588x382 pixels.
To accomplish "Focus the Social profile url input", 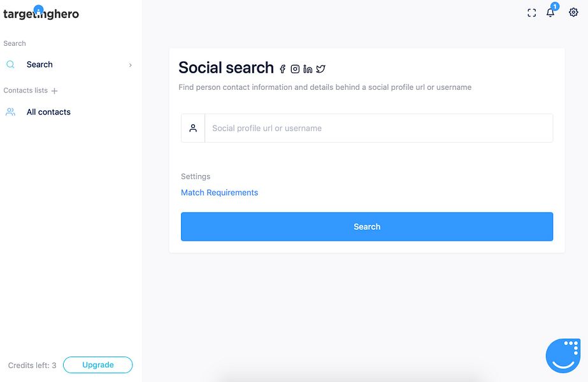I will pos(378,128).
